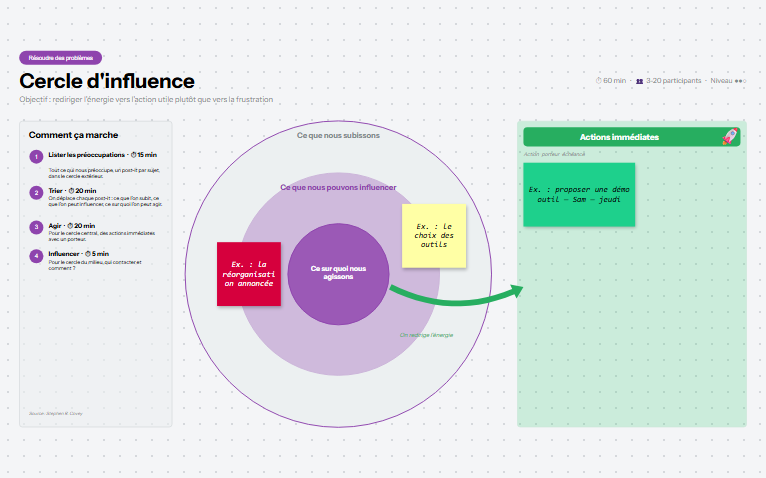Click the Ce que nous pouvons influencer label
The width and height of the screenshot is (766, 478).
[338, 187]
